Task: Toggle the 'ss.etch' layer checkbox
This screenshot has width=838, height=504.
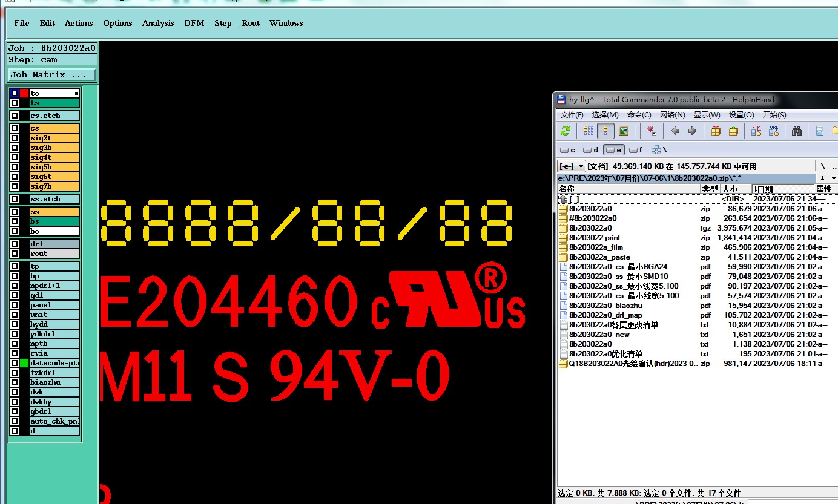Action: (15, 199)
